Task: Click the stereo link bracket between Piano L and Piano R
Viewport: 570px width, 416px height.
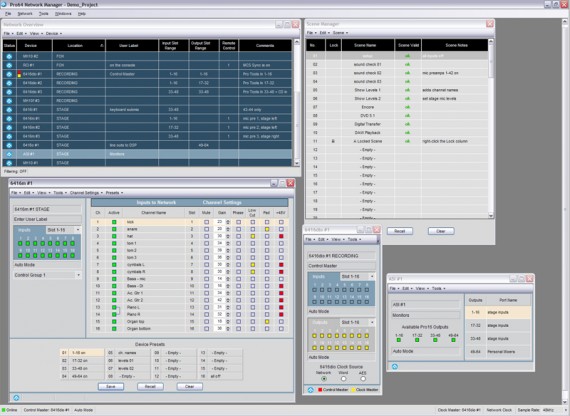Action: click(118, 311)
